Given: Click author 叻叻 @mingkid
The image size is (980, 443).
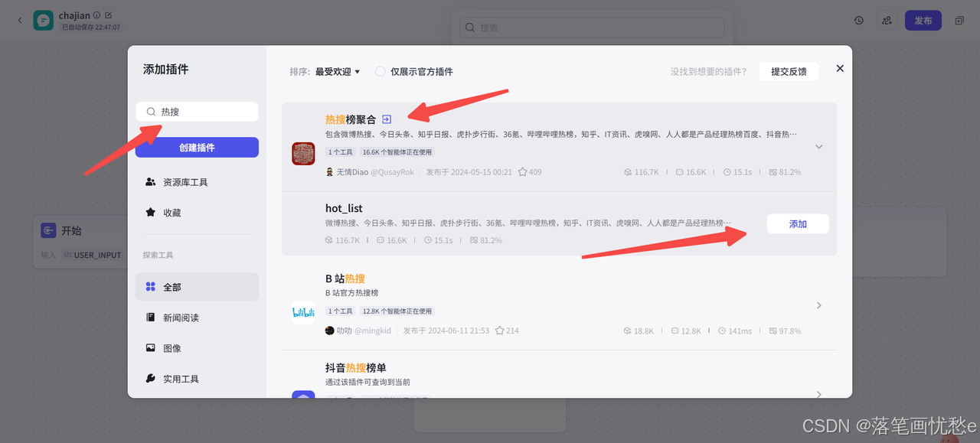Looking at the screenshot, I should (x=358, y=331).
